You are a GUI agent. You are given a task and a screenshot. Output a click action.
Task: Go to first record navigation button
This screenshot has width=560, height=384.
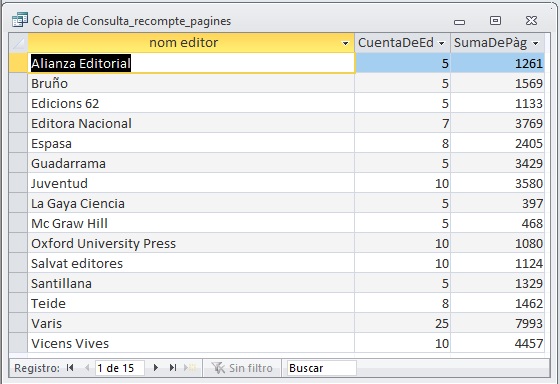point(70,368)
